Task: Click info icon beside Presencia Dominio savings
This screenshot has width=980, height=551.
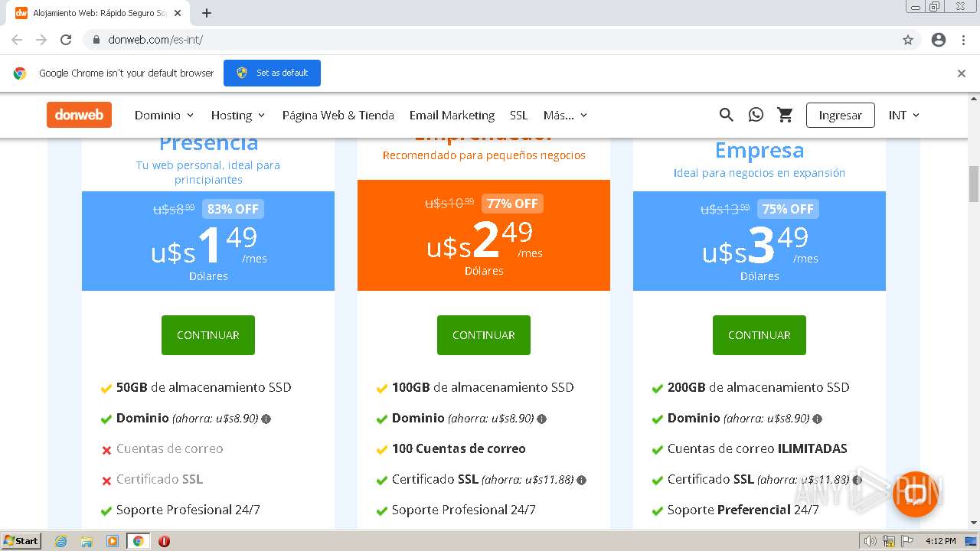Action: pyautogui.click(x=266, y=419)
